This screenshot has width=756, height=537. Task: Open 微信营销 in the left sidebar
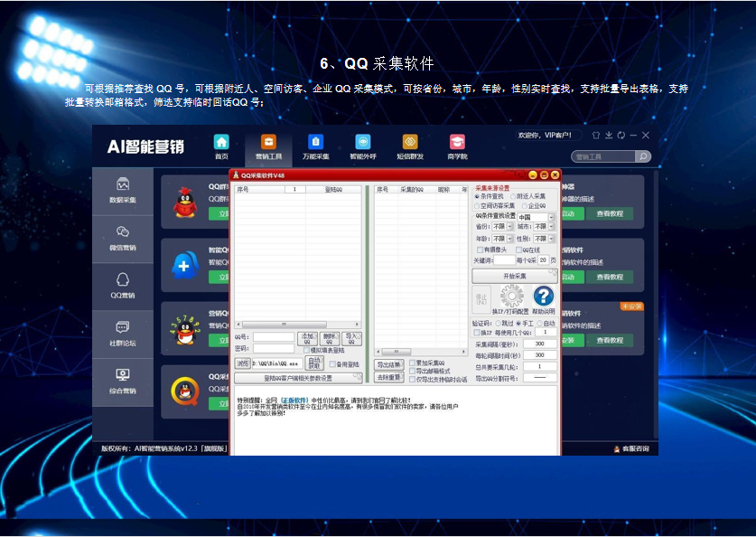[123, 239]
